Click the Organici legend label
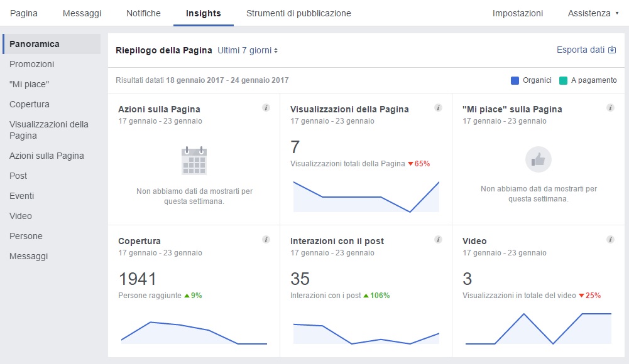 point(537,80)
